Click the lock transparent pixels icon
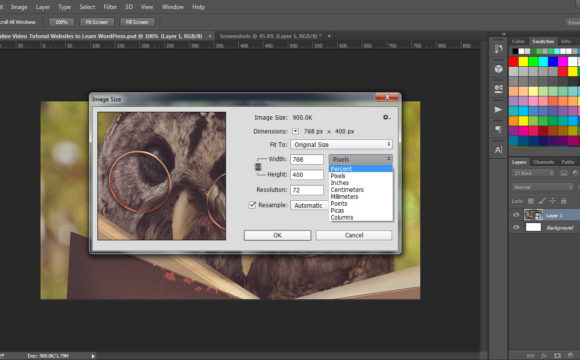 pyautogui.click(x=530, y=201)
